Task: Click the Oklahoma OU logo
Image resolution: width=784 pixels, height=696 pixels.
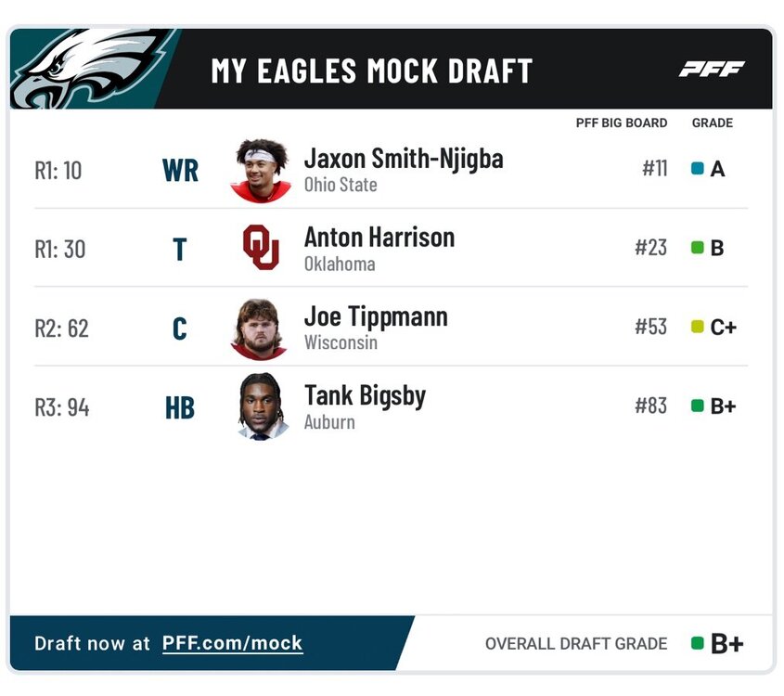Action: point(261,248)
